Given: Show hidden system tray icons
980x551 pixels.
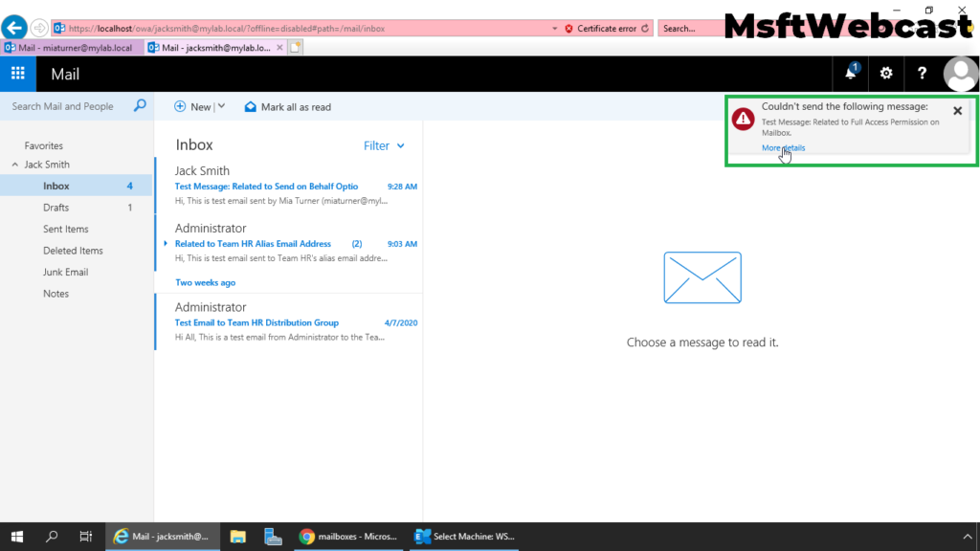Looking at the screenshot, I should [968, 537].
